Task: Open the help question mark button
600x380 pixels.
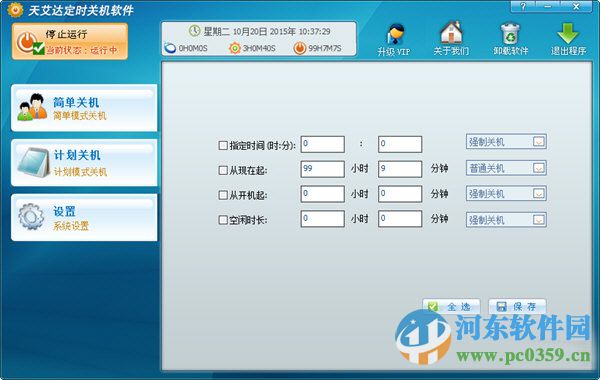Action: pos(523,7)
